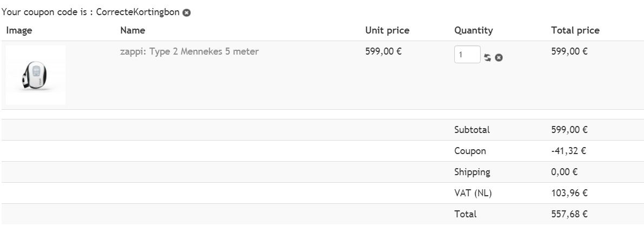Viewport: 644px width, 226px height.
Task: Click the VAT amount 103,96 €
Action: pyautogui.click(x=569, y=193)
